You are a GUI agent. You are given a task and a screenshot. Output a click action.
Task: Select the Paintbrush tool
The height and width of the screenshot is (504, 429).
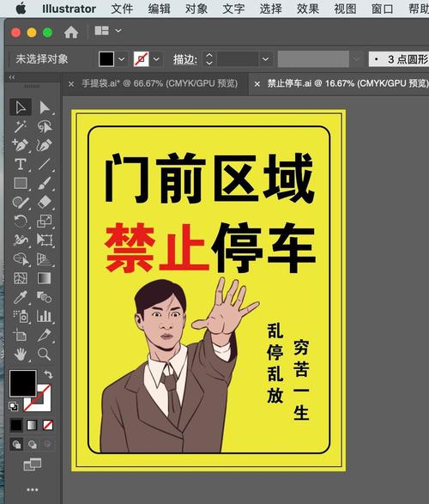click(45, 183)
